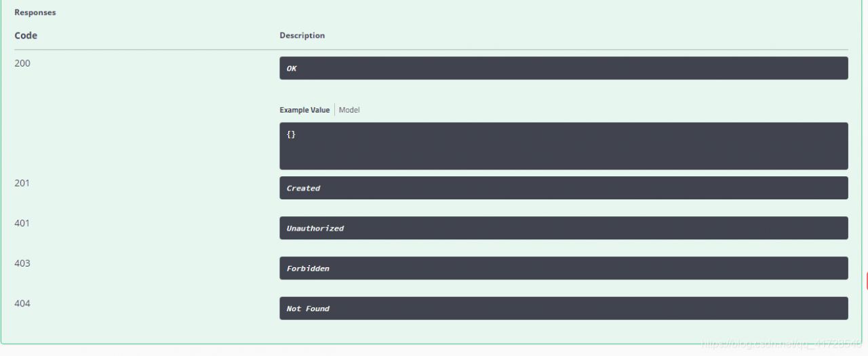Select response code 401
This screenshot has height=356, width=868.
pos(22,223)
